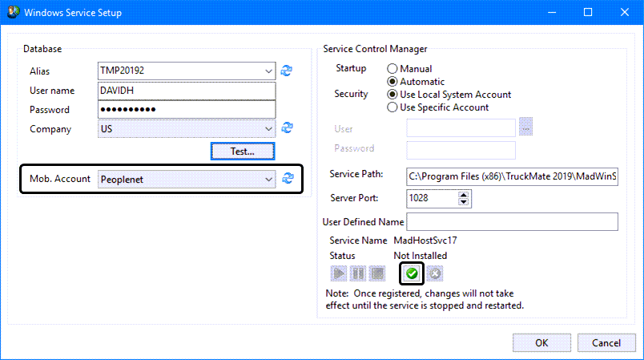
Task: Cancel the service setup dialog
Action: click(606, 342)
